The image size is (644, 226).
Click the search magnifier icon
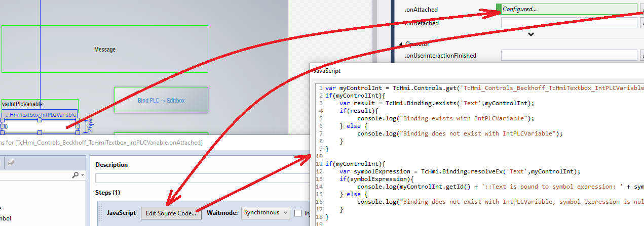point(75,175)
